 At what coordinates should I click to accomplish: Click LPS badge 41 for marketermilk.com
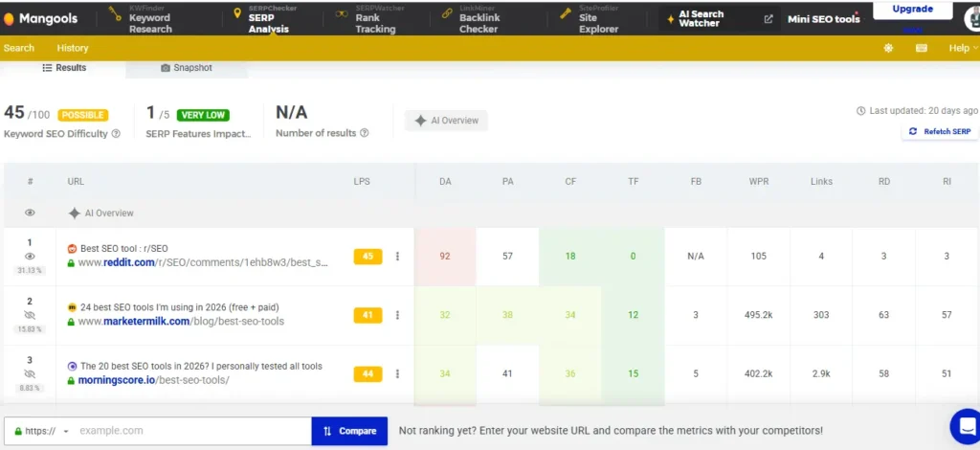click(367, 315)
